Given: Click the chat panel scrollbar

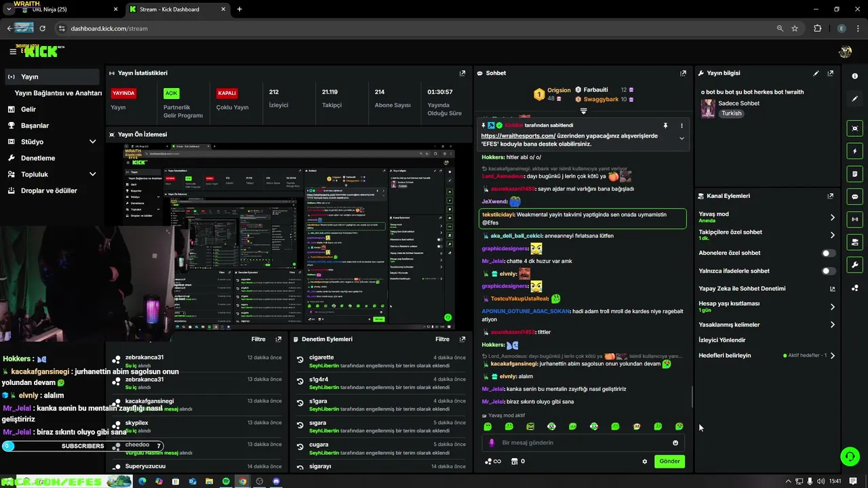Looking at the screenshot, I should click(692, 396).
